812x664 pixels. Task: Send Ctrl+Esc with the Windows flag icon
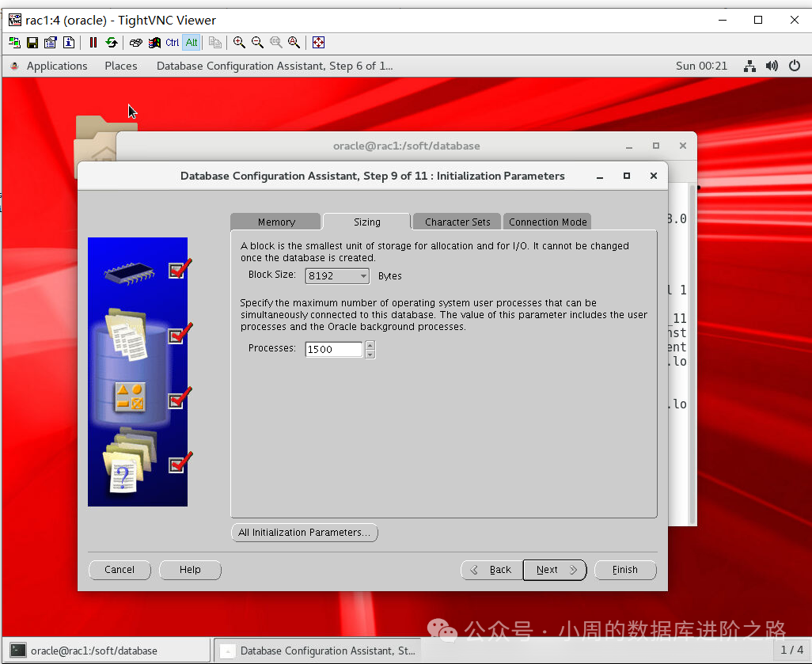154,43
